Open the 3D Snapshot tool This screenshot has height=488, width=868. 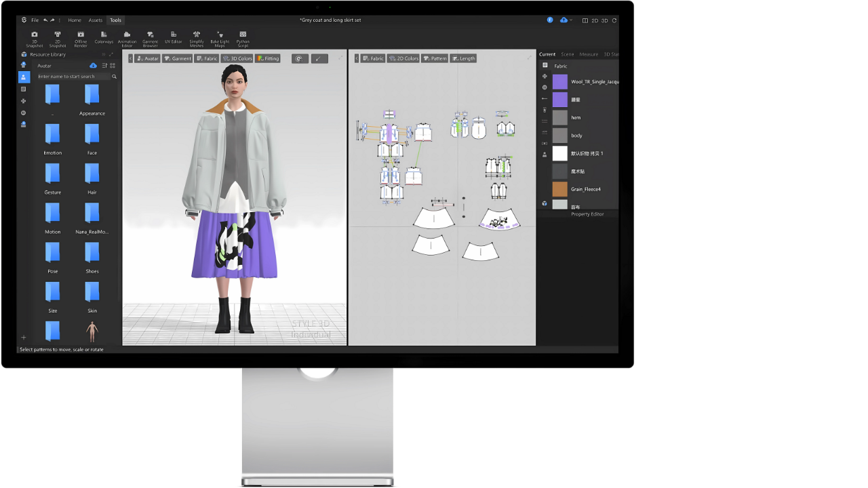tap(35, 38)
